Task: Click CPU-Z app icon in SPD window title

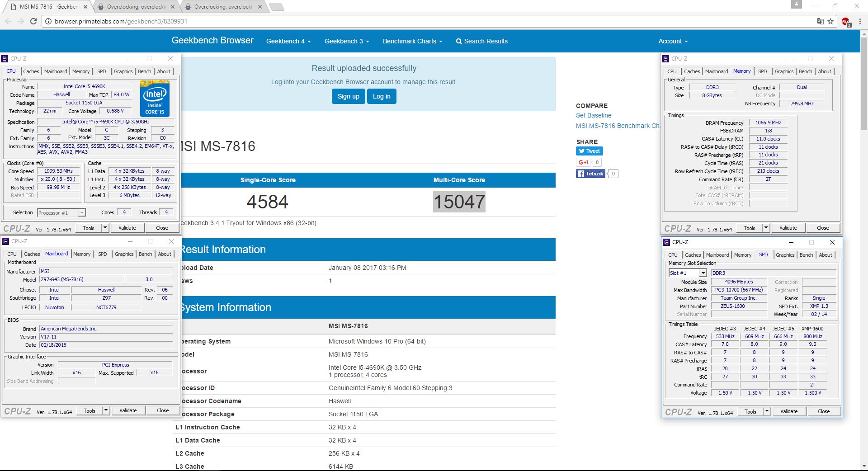Action: pyautogui.click(x=666, y=242)
